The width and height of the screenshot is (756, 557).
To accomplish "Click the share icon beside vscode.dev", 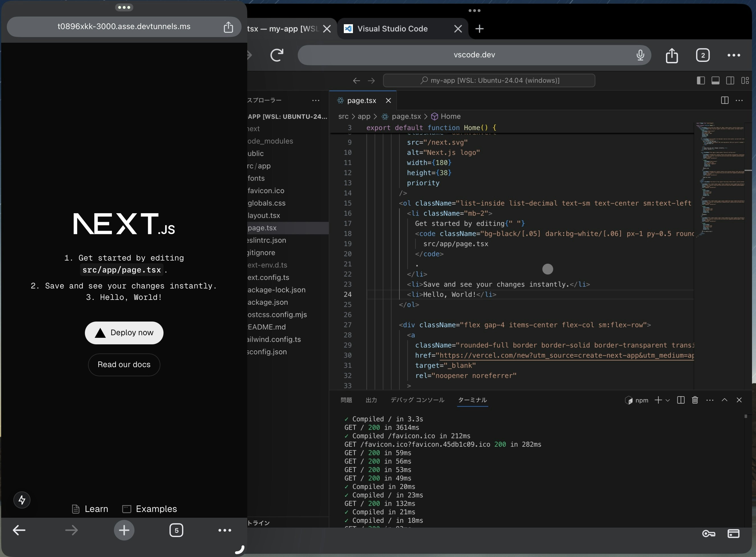I will click(x=671, y=55).
